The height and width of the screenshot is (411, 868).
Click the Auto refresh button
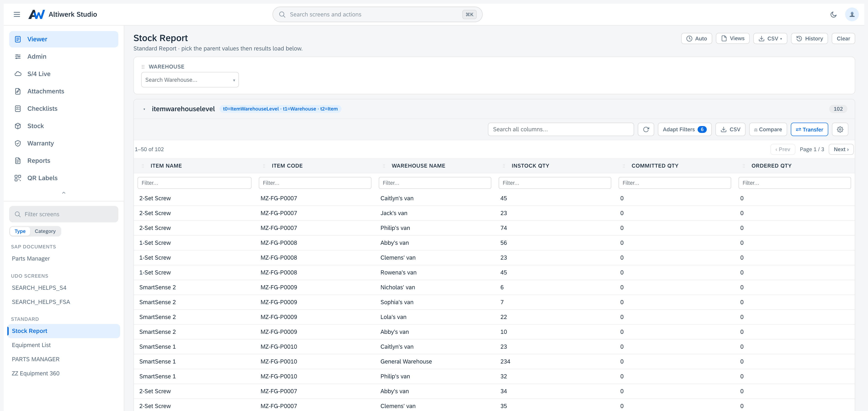(696, 38)
